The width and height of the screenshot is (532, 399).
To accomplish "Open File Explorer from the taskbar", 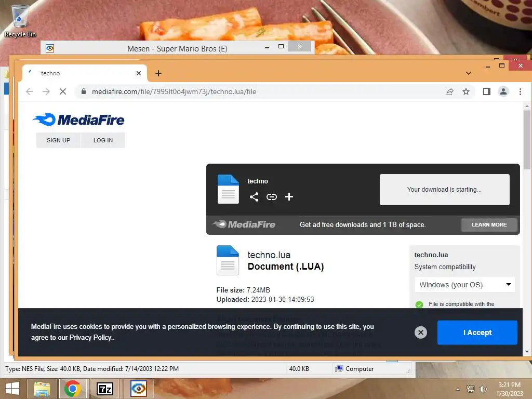I will [42, 389].
